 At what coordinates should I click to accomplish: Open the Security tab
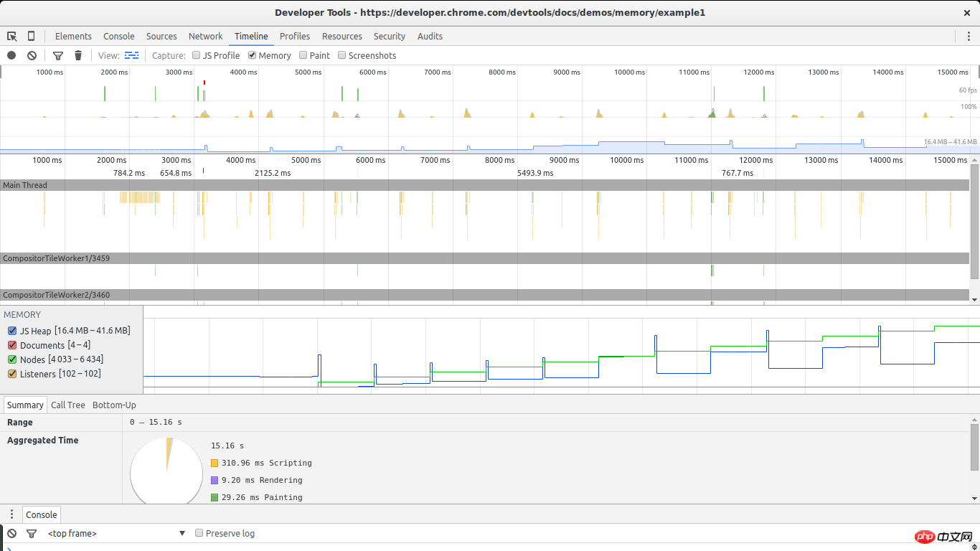390,37
